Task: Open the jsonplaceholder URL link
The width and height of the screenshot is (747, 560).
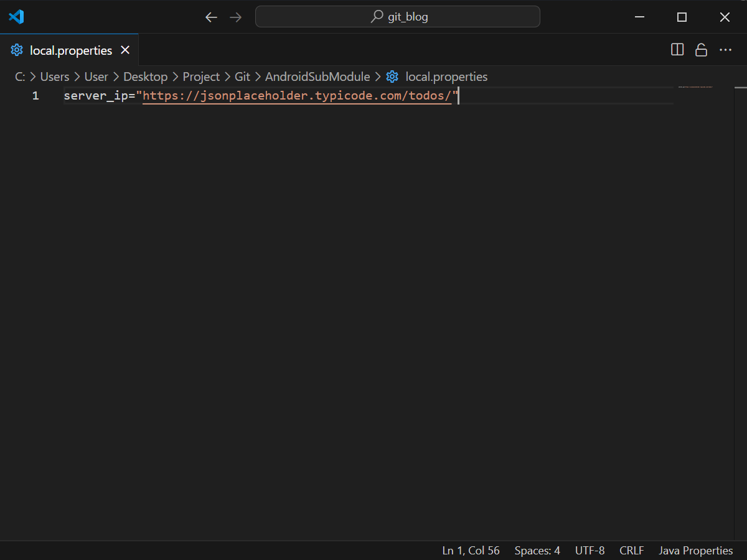Action: [x=297, y=96]
